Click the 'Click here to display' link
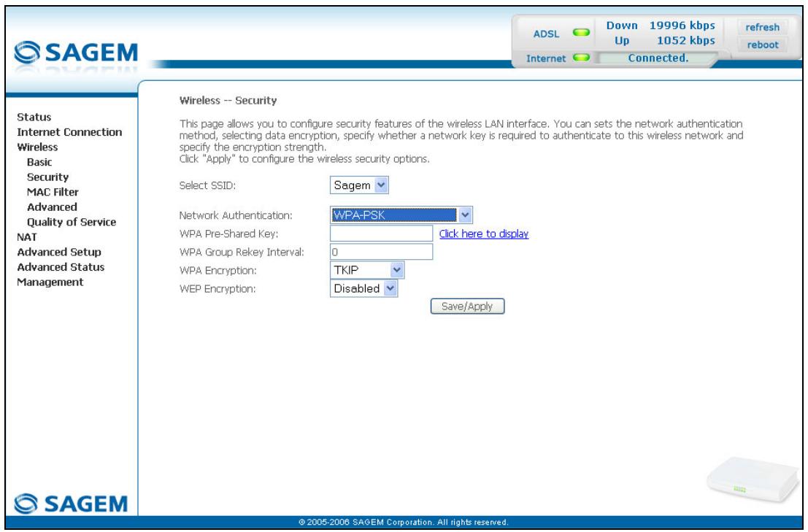 (484, 234)
